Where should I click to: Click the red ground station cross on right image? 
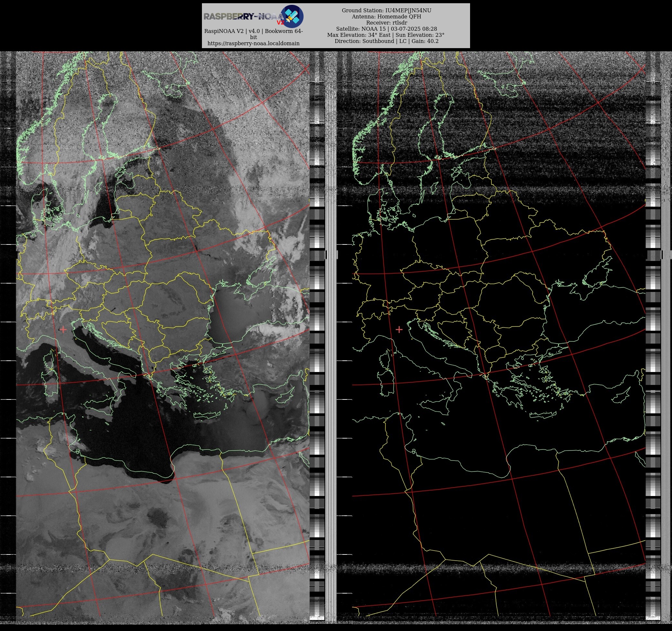coord(399,329)
